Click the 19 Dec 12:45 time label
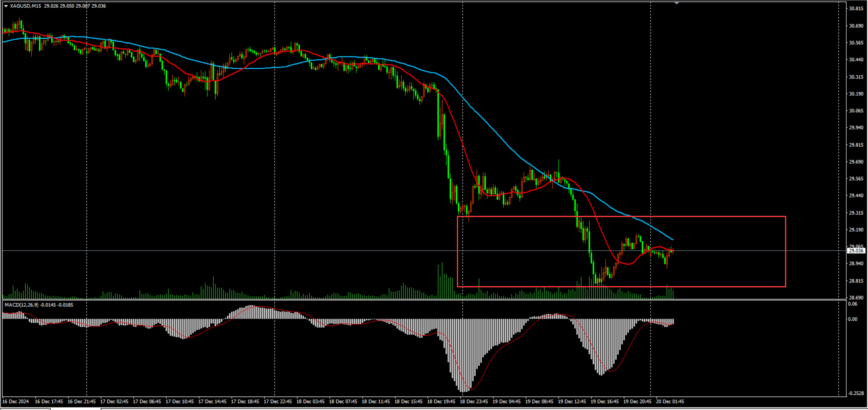The width and height of the screenshot is (868, 410). point(572,401)
